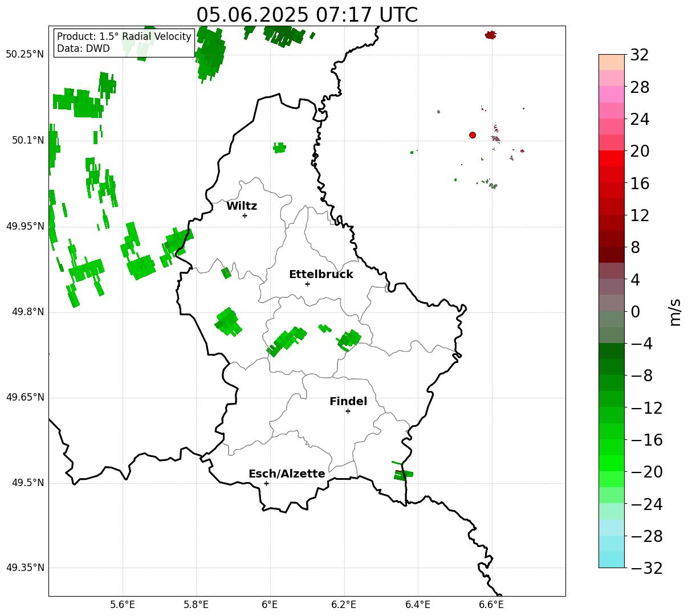Click the red radar site marker dot
Screen dimensions: 688x616
pos(473,135)
